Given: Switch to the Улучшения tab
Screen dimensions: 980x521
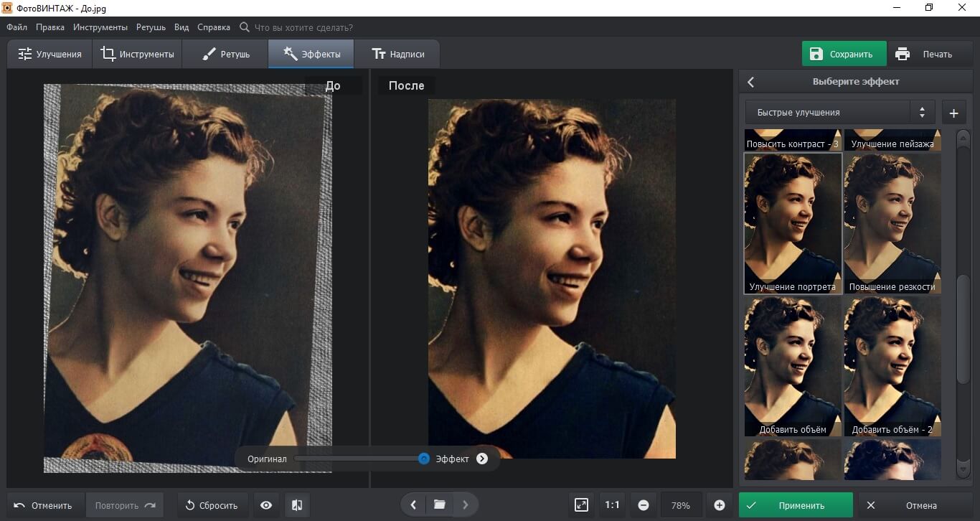Looking at the screenshot, I should [x=50, y=54].
